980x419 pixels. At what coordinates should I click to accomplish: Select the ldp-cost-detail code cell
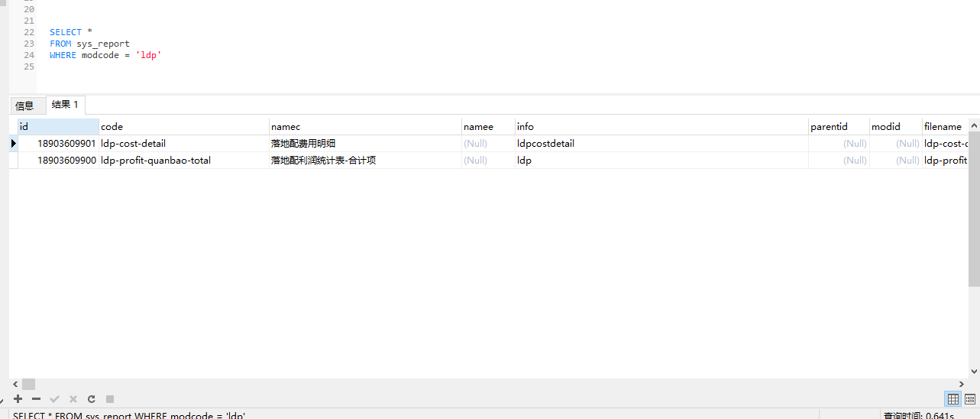(184, 144)
